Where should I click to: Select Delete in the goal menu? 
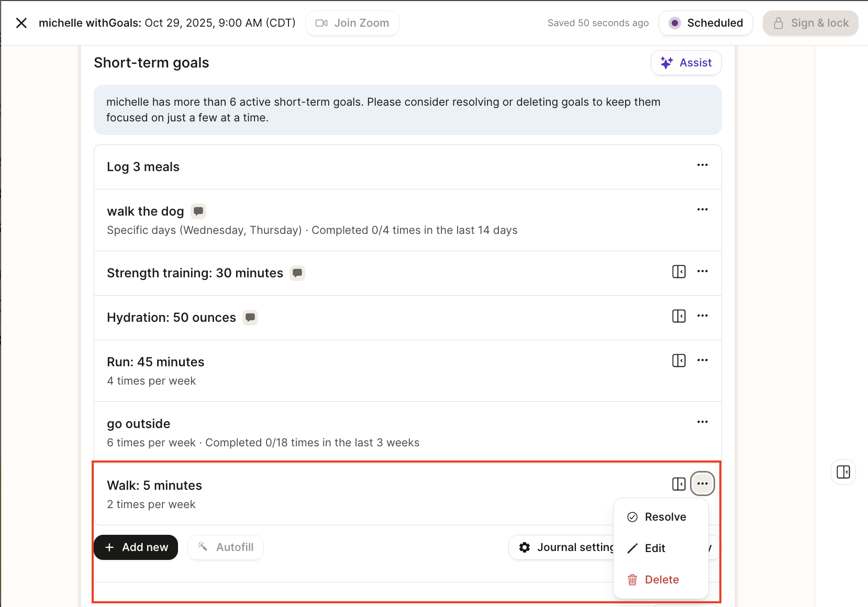pyautogui.click(x=661, y=580)
